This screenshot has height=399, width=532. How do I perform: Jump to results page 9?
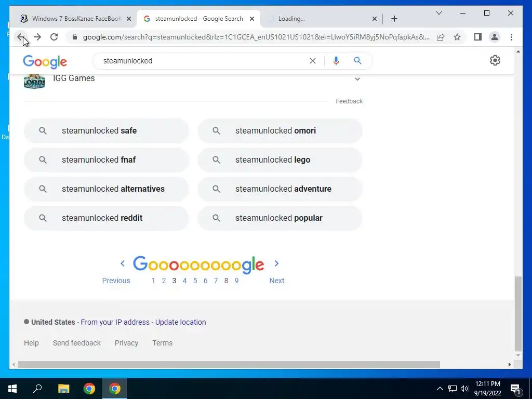[x=236, y=281]
